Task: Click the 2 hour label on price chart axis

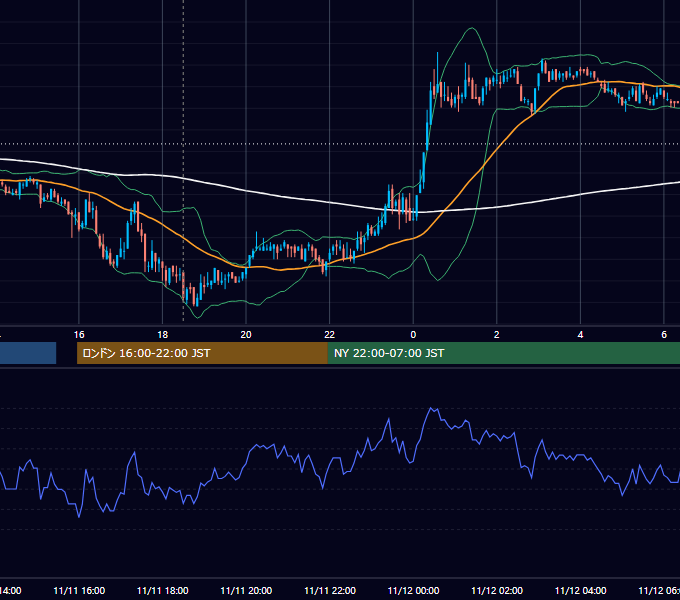Action: [x=497, y=335]
